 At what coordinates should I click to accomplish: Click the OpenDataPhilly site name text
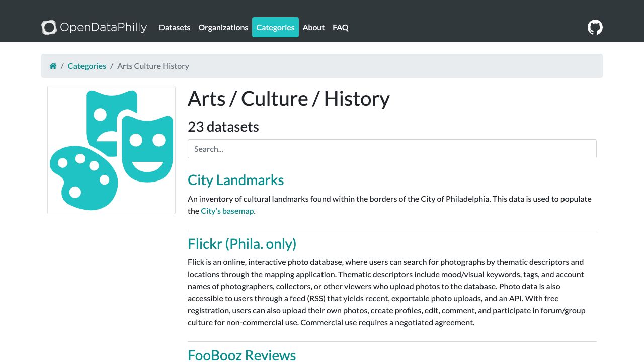pyautogui.click(x=103, y=27)
